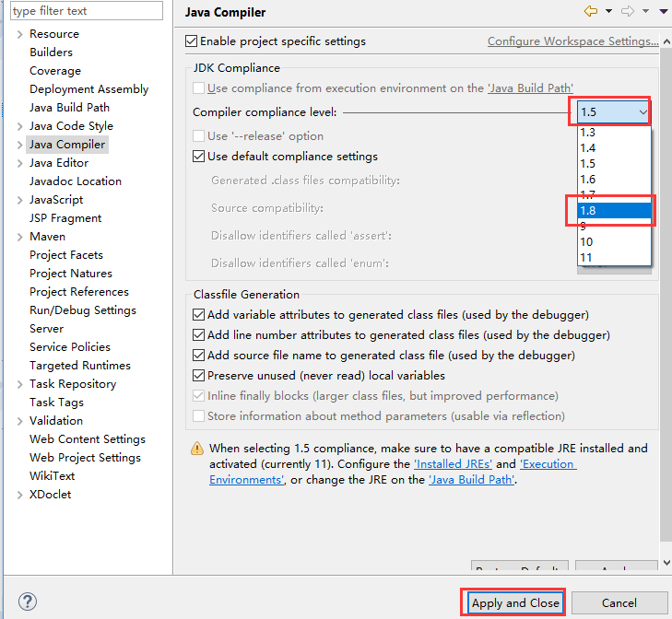Select Project References in the tree
The width and height of the screenshot is (672, 619).
(79, 292)
